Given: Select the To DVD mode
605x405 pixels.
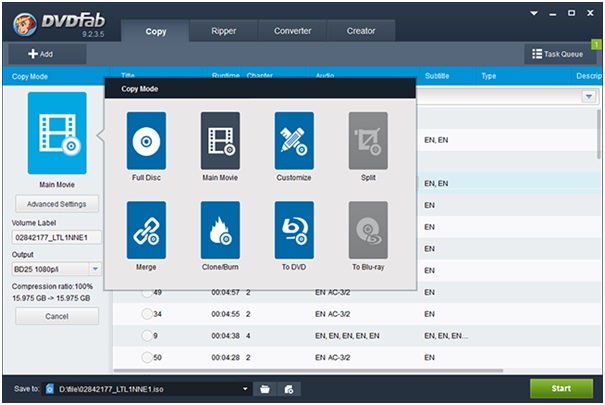Looking at the screenshot, I should click(x=294, y=230).
